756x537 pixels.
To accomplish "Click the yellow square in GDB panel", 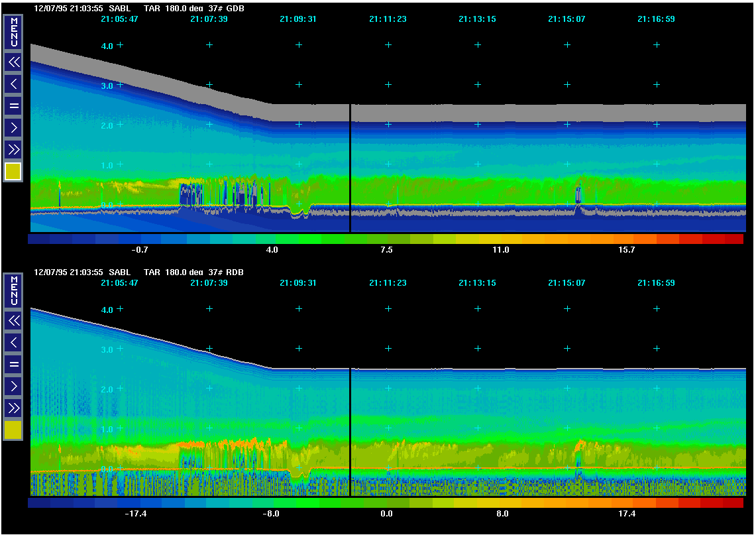I will (13, 172).
